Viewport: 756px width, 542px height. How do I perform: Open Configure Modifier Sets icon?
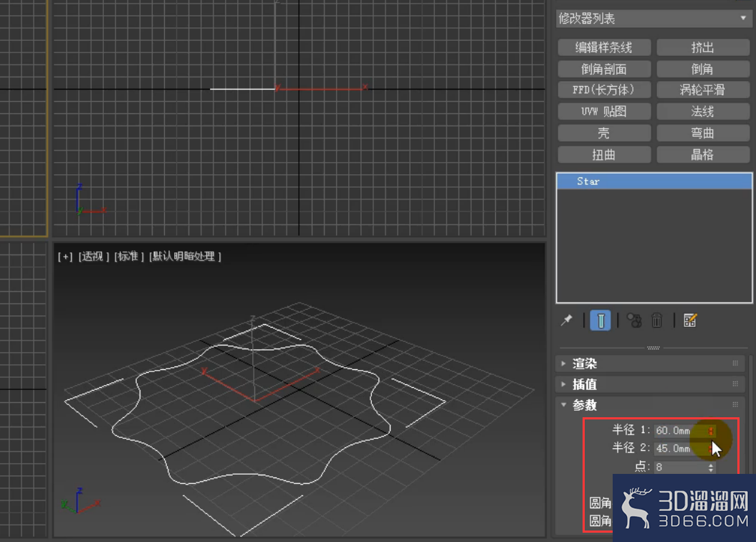click(690, 320)
